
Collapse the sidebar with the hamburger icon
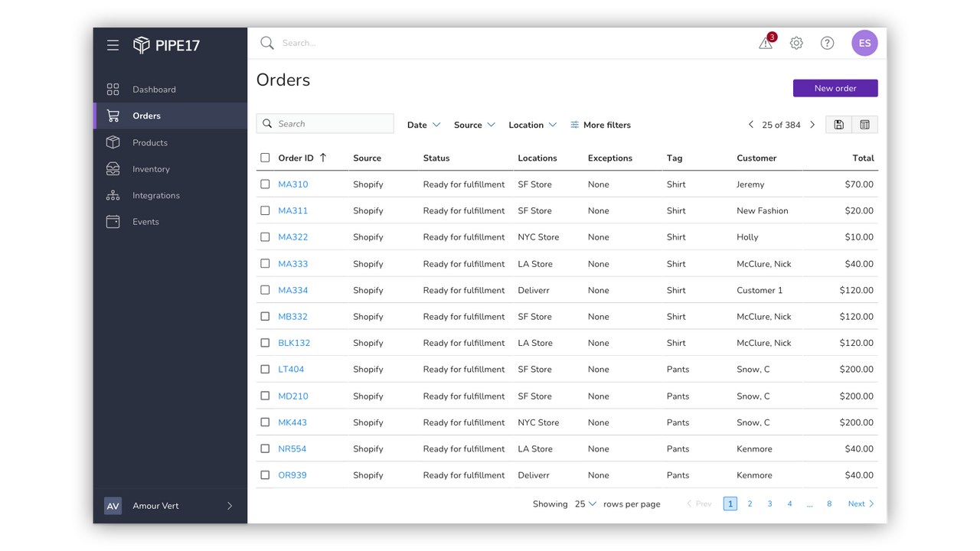click(113, 44)
